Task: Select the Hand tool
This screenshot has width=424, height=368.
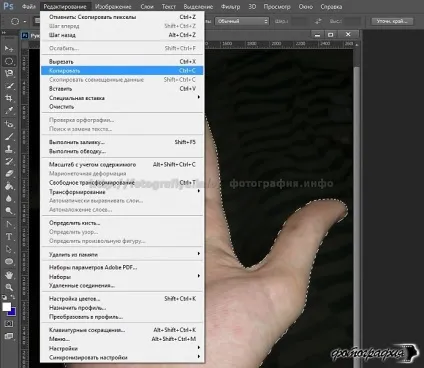Action: pos(9,275)
